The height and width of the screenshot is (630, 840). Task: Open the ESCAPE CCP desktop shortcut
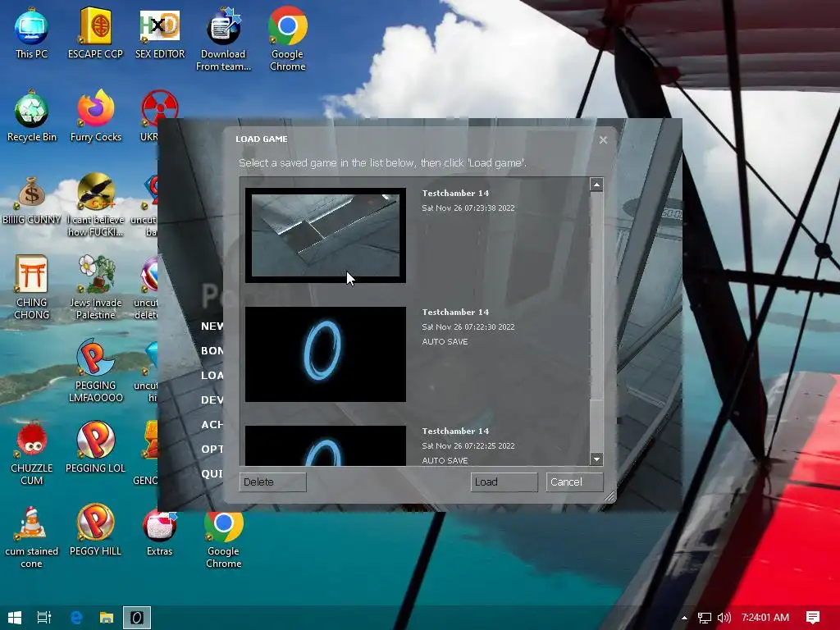pyautogui.click(x=95, y=33)
